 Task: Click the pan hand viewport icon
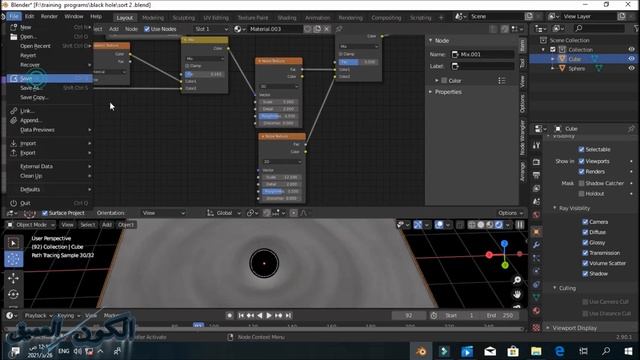tap(517, 294)
